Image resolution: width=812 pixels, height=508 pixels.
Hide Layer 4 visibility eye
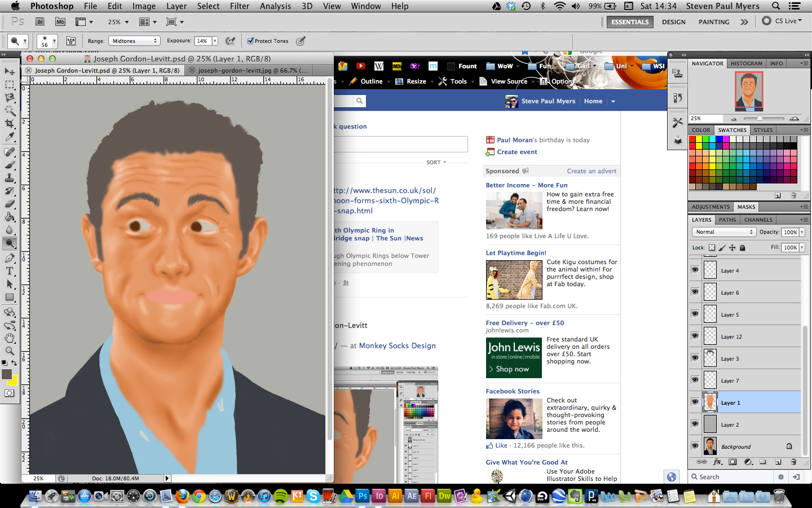pos(695,270)
